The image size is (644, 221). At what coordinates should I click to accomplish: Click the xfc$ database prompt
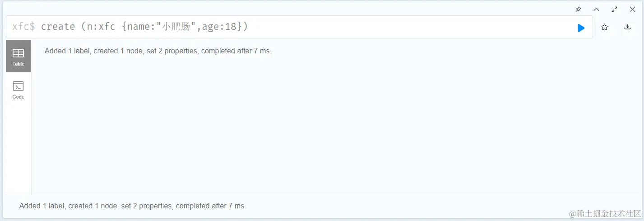pos(23,27)
